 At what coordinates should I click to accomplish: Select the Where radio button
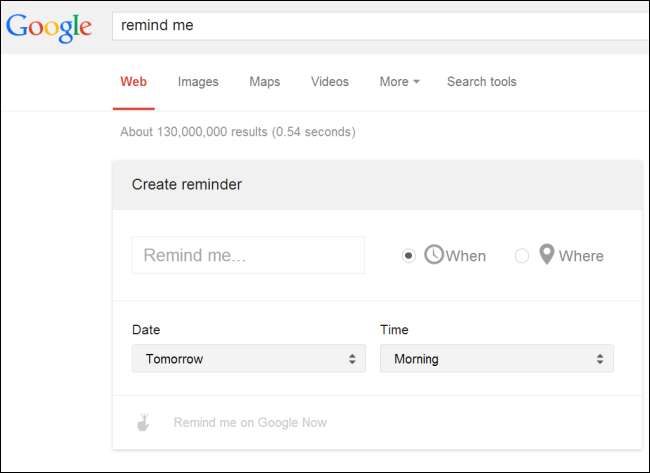pos(521,256)
